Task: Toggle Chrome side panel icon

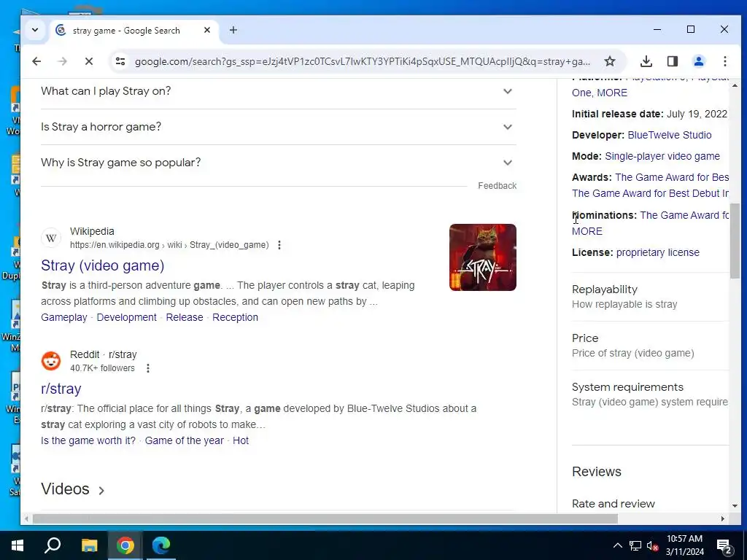Action: coord(672,61)
